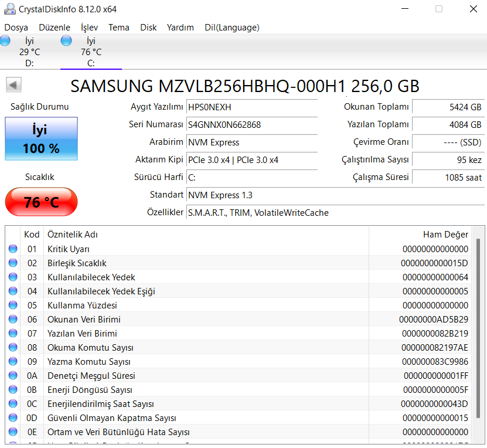Click raw value 0000000000015D
Image resolution: width=487 pixels, height=448 pixels.
[x=434, y=263]
